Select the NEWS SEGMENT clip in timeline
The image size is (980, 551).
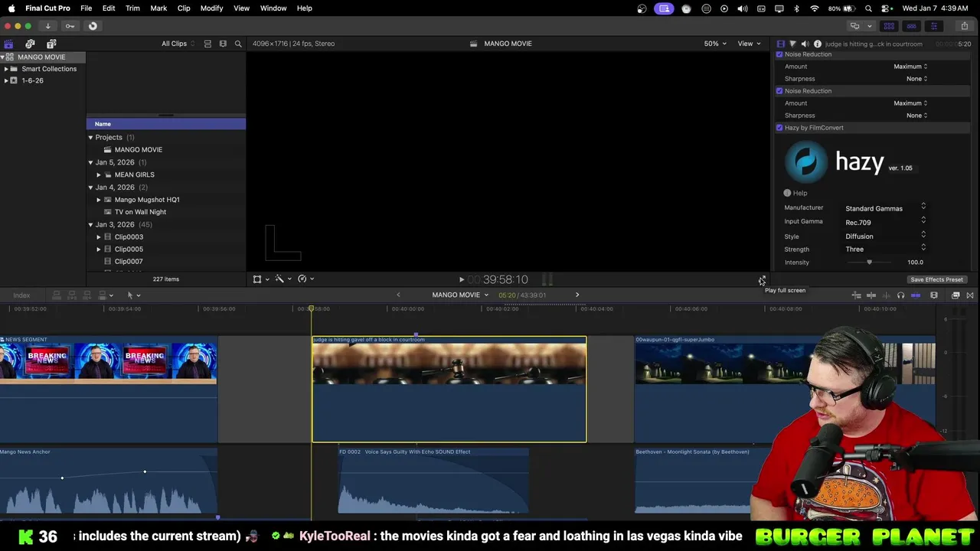tap(108, 390)
